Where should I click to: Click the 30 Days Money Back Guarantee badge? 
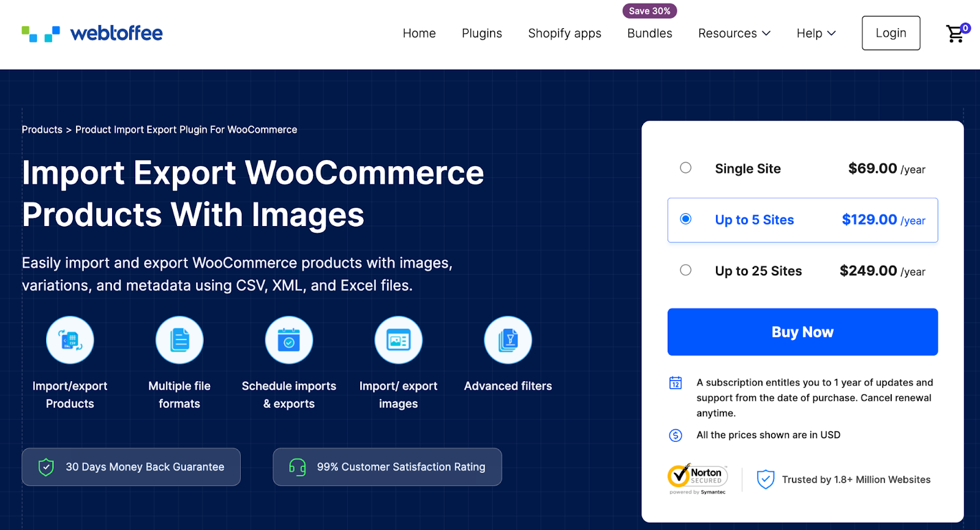click(131, 467)
